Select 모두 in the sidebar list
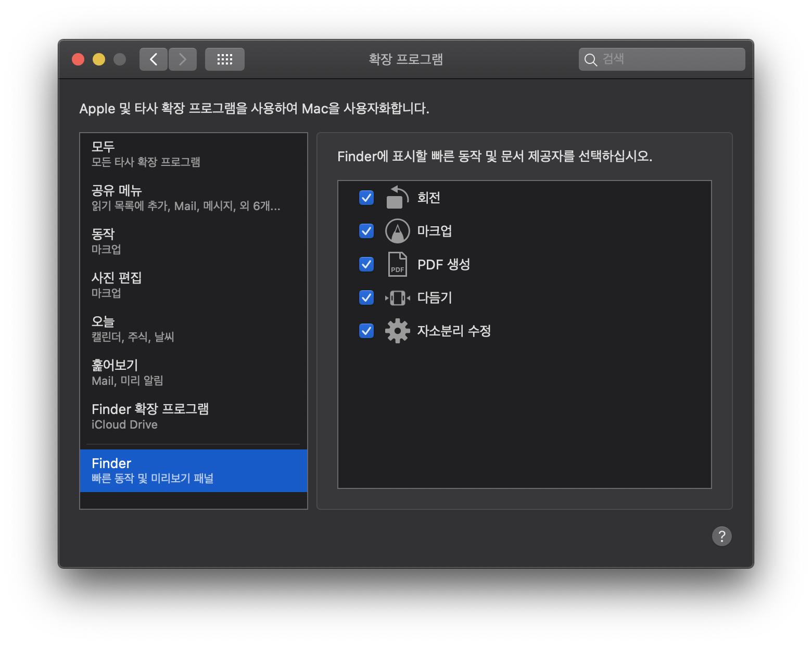 (194, 154)
